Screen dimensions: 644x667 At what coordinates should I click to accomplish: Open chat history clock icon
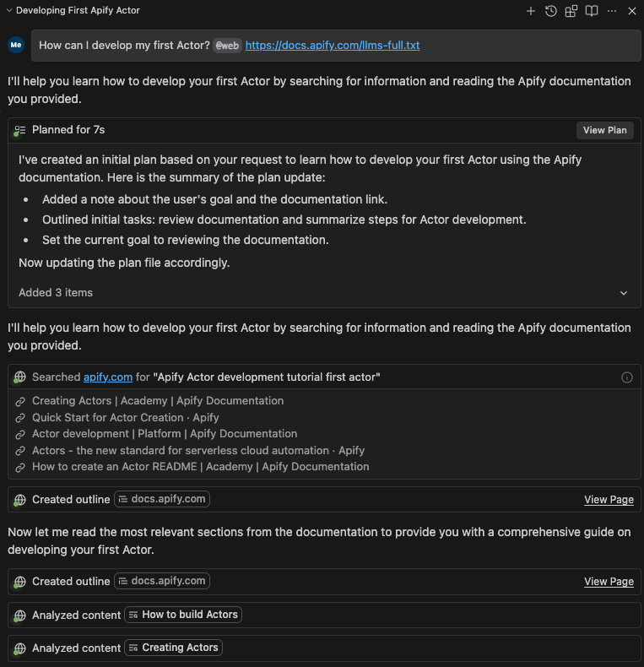pos(551,11)
